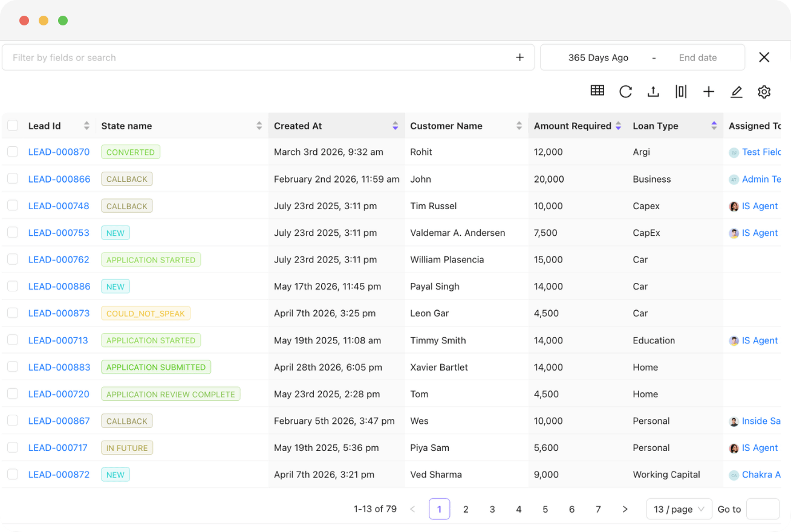Add a new lead with toolbar plus icon
This screenshot has width=791, height=532.
pos(709,91)
